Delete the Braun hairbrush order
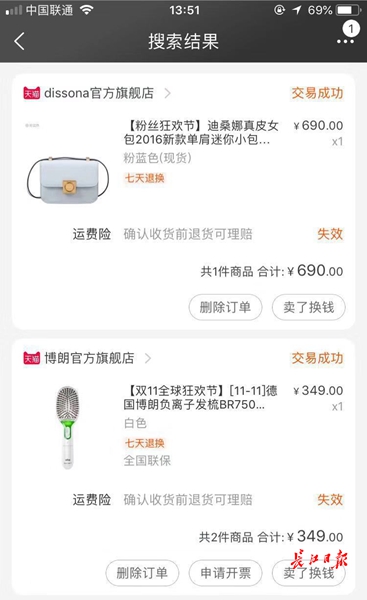This screenshot has width=367, height=600. tap(142, 573)
